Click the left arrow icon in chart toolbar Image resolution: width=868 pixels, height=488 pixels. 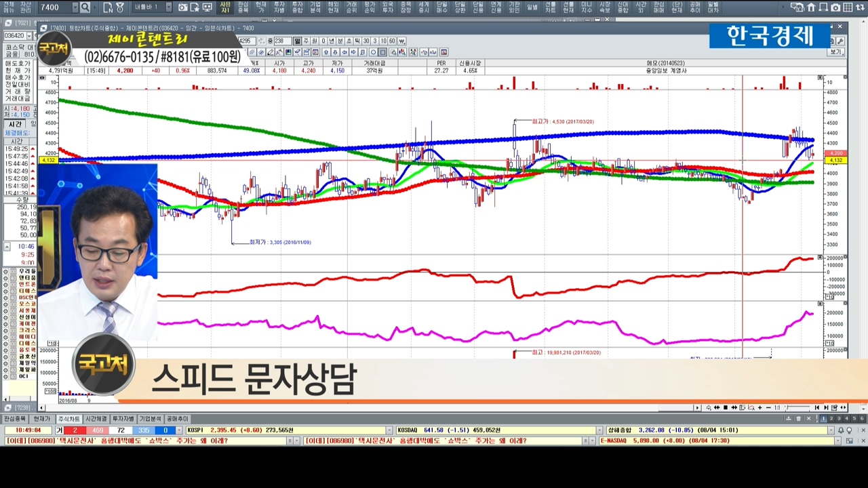click(344, 52)
